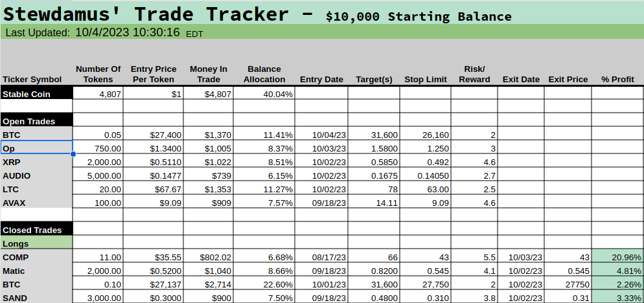Viewport: 644px width, 303px height.
Task: Click the 26,160 stop limit cell
Action: 425,135
